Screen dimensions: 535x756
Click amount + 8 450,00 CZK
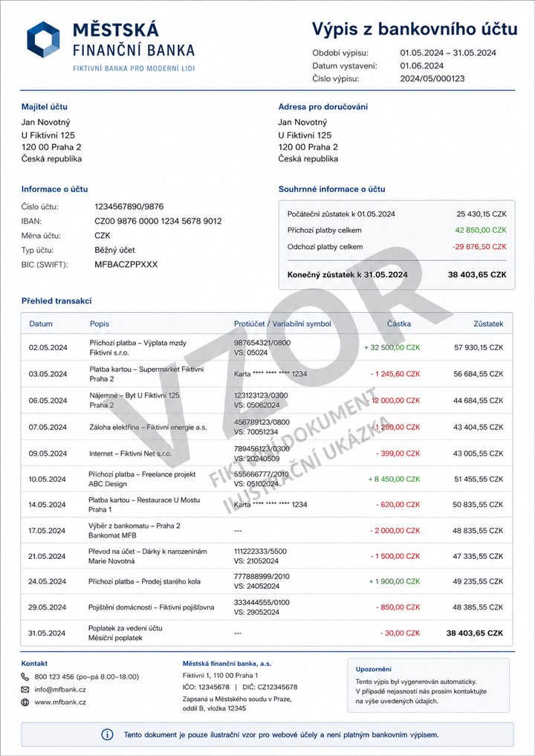395,479
